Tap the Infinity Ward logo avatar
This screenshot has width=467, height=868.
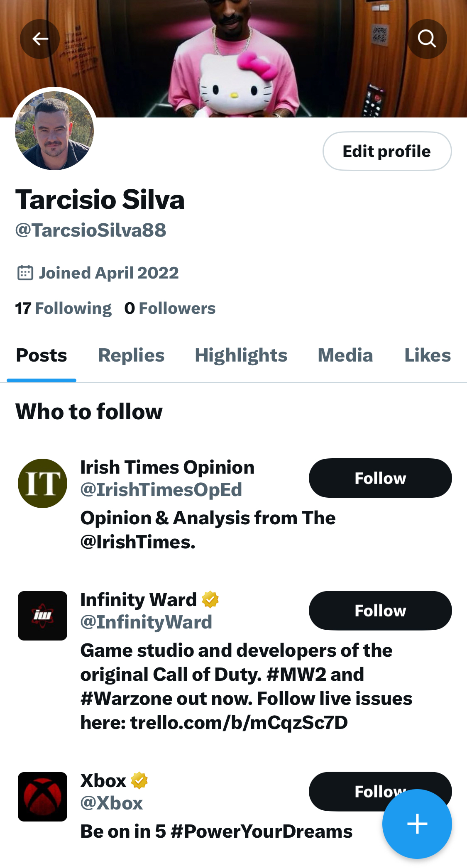(x=42, y=616)
